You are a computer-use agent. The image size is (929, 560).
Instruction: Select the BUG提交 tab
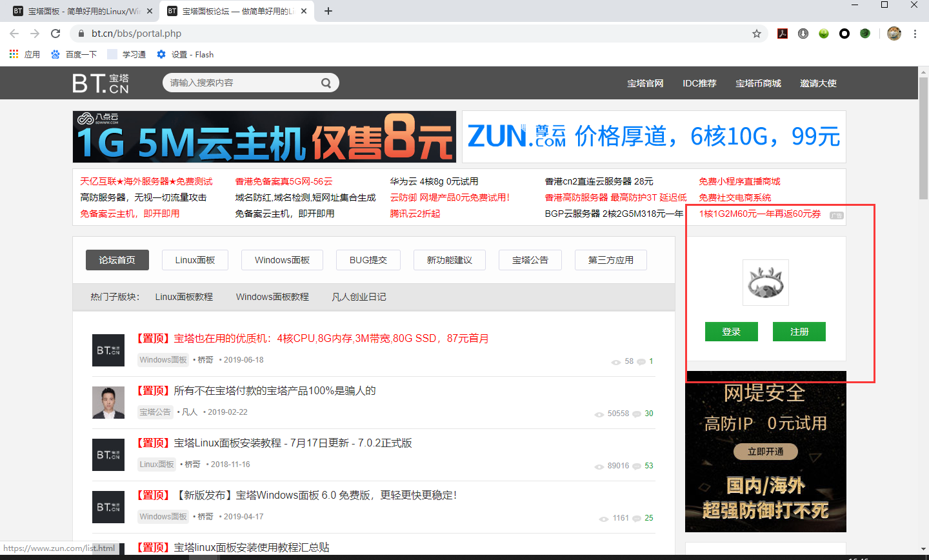click(368, 260)
